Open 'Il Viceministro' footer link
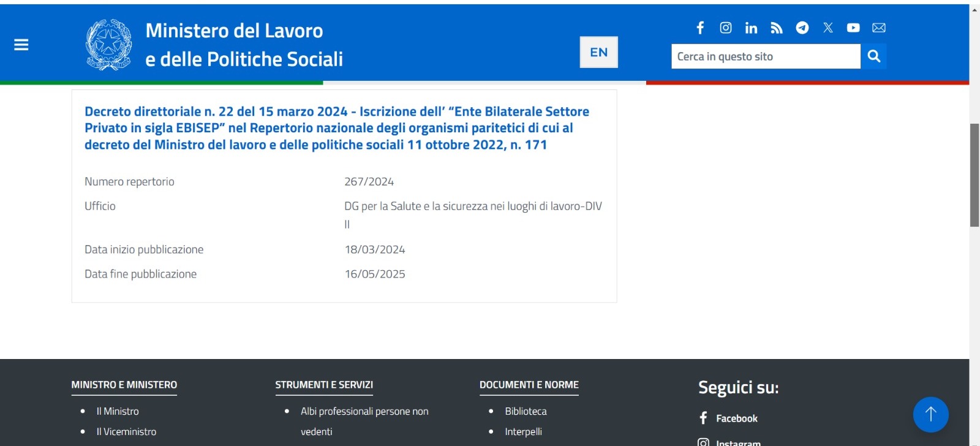This screenshot has height=446, width=980. point(126,431)
